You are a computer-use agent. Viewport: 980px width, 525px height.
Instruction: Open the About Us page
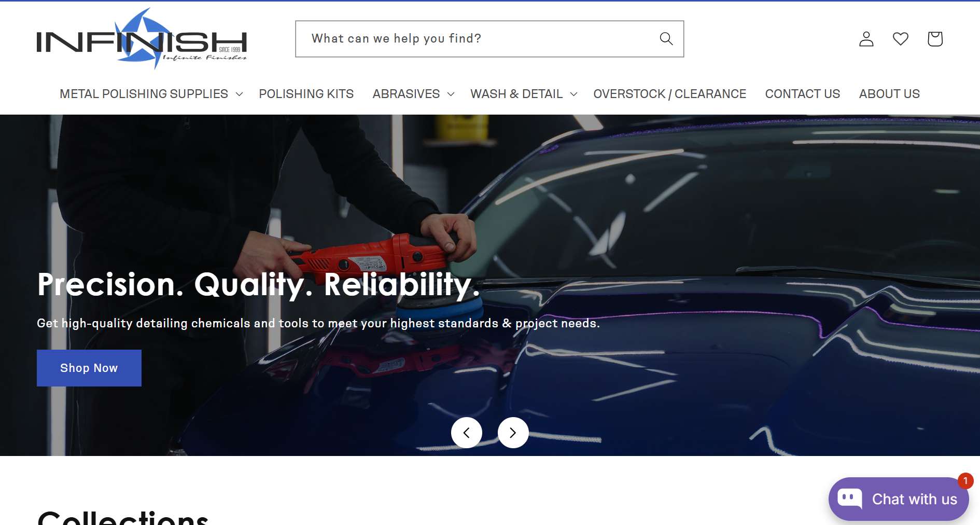[889, 94]
